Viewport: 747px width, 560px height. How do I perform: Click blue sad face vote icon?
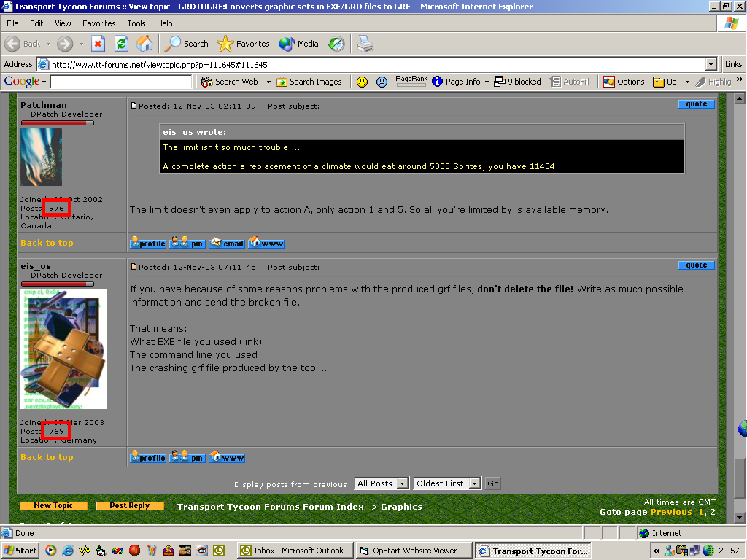(x=382, y=82)
